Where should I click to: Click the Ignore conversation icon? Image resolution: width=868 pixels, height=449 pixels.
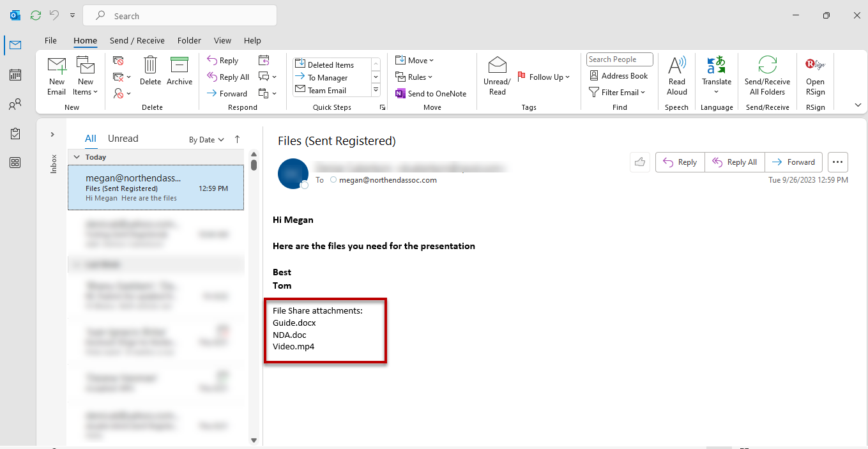(118, 60)
